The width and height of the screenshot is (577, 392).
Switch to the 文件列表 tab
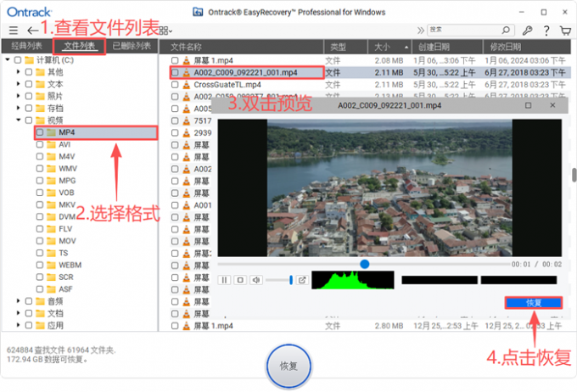pyautogui.click(x=80, y=46)
